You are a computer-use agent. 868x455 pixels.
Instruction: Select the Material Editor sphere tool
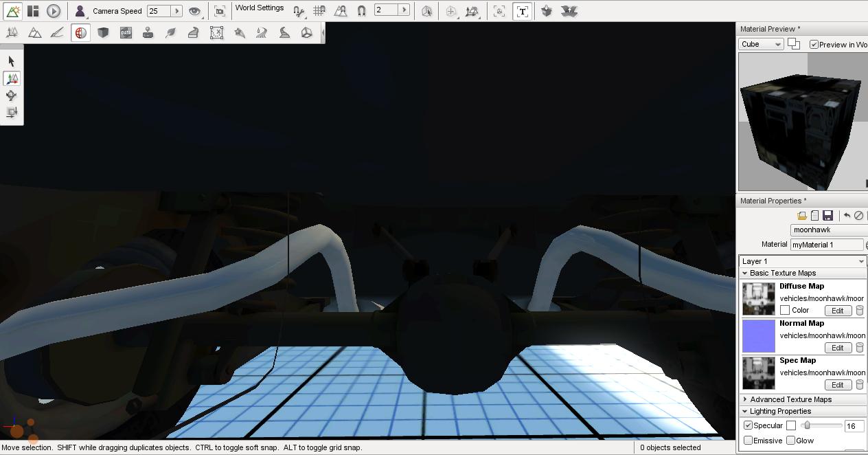tap(80, 32)
